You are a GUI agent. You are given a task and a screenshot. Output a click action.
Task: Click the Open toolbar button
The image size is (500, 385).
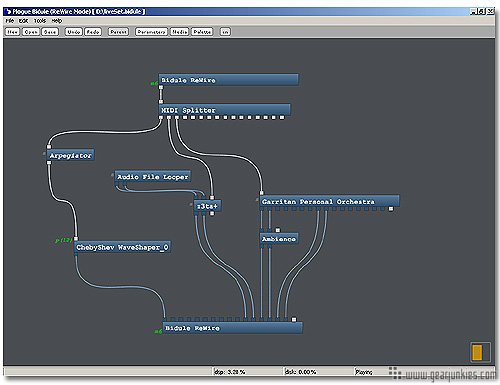coord(31,32)
